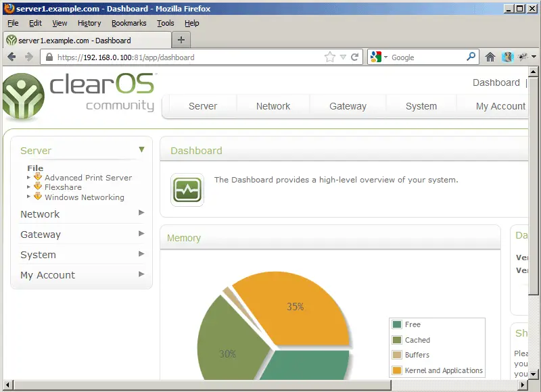Screen dimensions: 541x392
Task: Click the last toolbar add-on icon
Action: point(523,57)
